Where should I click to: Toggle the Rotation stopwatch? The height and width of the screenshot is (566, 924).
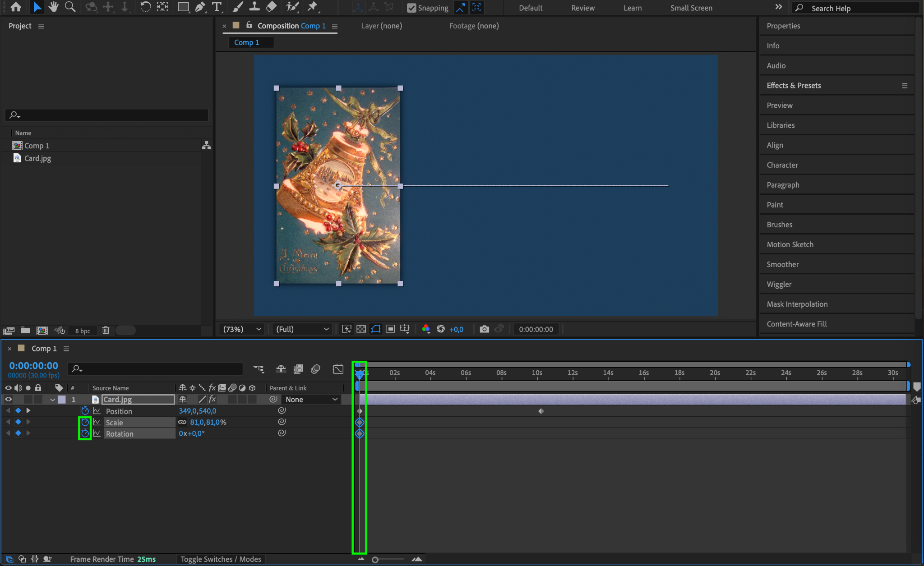(x=85, y=433)
